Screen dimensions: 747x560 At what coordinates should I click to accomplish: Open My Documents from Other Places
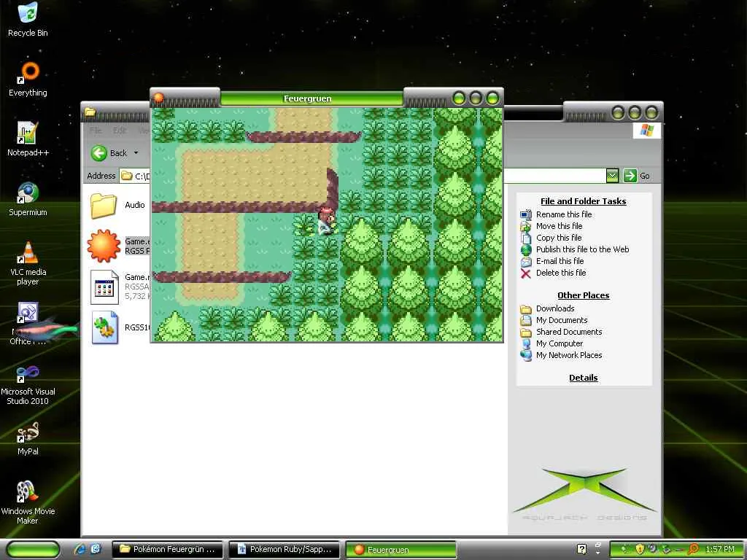point(562,320)
